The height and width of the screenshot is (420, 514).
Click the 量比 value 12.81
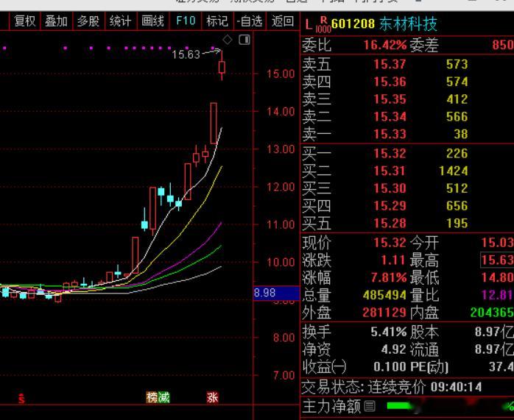click(497, 295)
